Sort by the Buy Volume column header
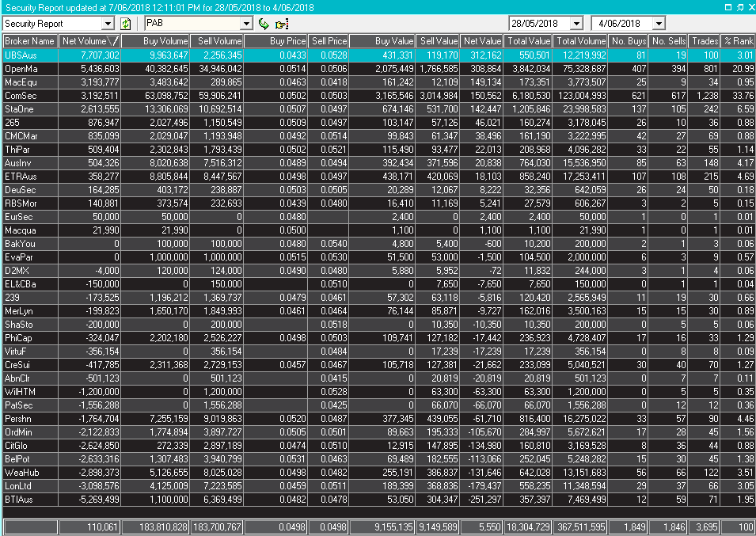 click(155, 41)
